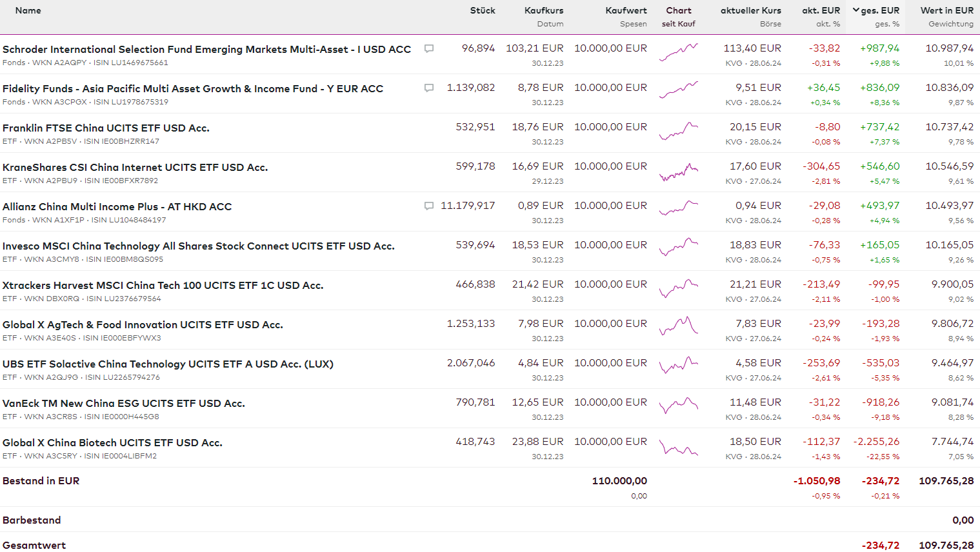This screenshot has height=552, width=980.
Task: Sort by the Spesen sub-header
Action: click(x=634, y=24)
